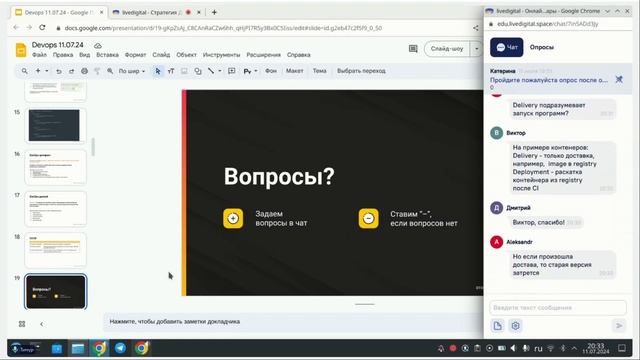Image resolution: width=640 pixels, height=360 pixels.
Task: Open the Слайд-шоу options dropdown arrow
Action: pos(476,49)
